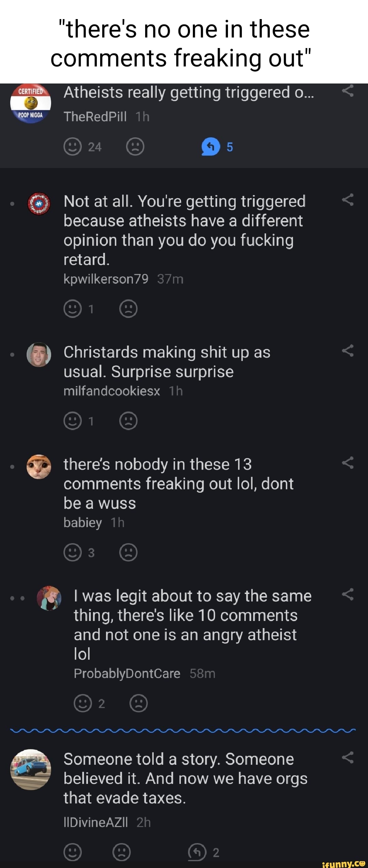Tap IIDivineAZII's blue car avatar
368x868 pixels.
(31, 769)
